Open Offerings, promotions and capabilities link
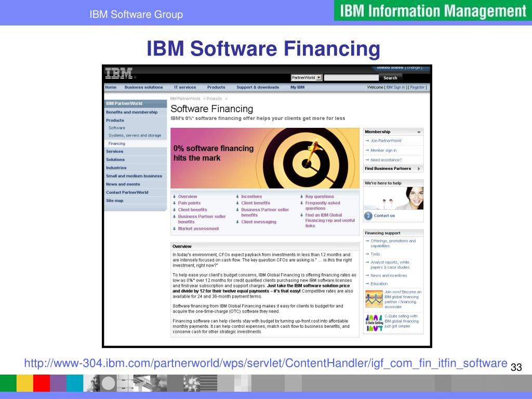Image resolution: width=532 pixels, height=399 pixels. tap(393, 243)
